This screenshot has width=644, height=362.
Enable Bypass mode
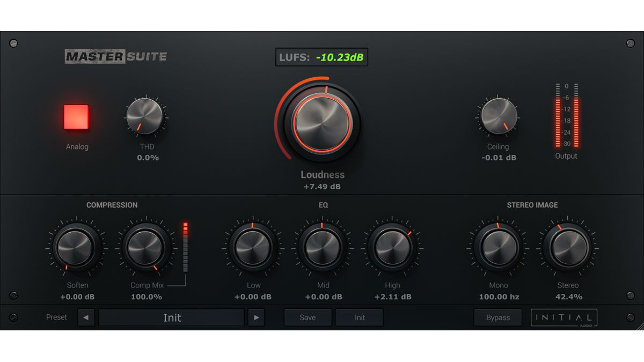[498, 317]
